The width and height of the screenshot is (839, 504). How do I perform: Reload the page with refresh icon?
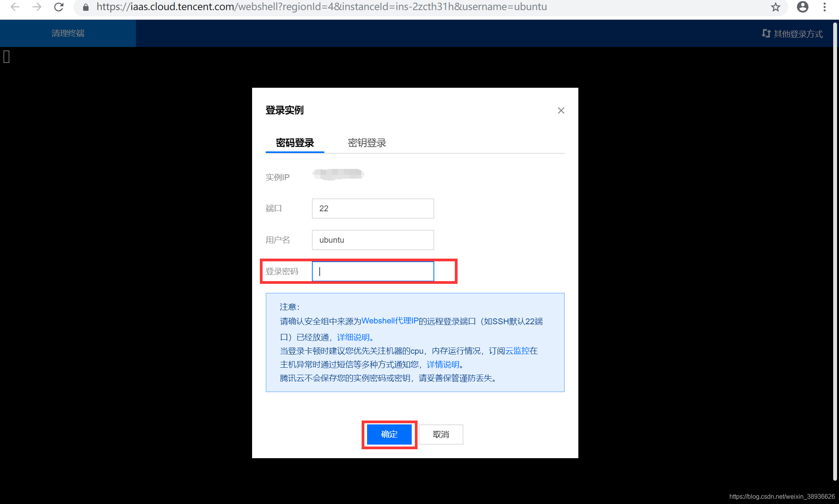tap(59, 7)
